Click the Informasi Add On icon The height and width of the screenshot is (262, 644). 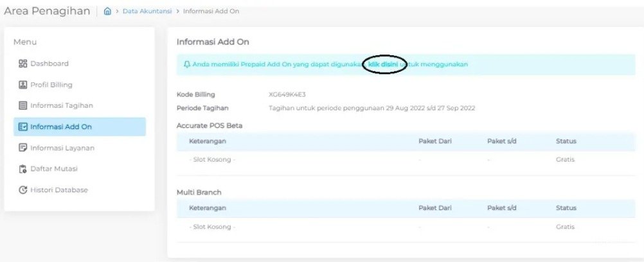coord(22,127)
